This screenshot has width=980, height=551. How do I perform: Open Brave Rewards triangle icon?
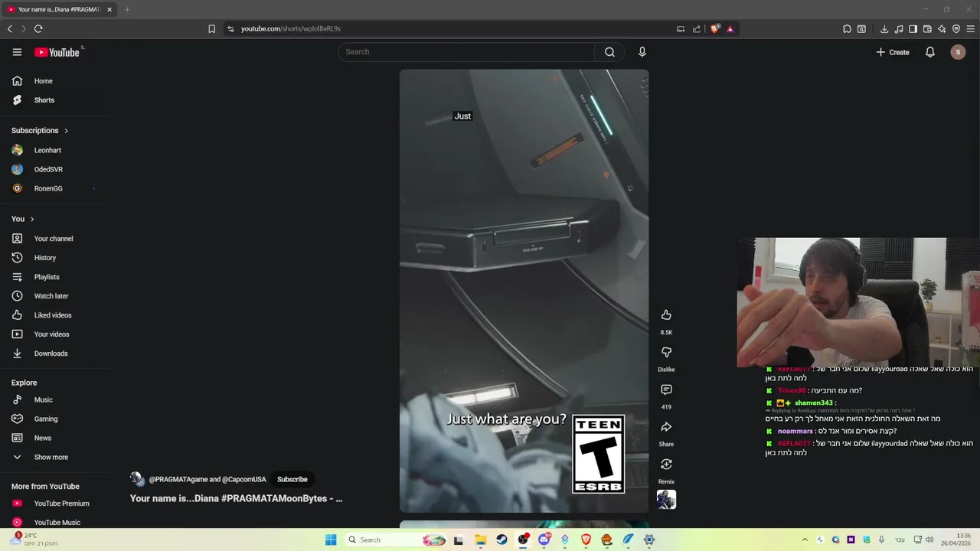point(730,29)
